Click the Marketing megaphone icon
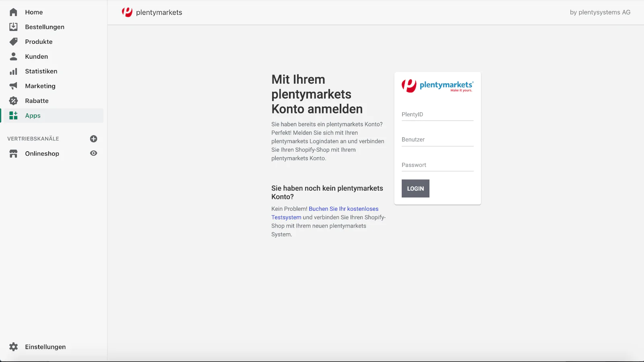644x362 pixels. [x=13, y=86]
